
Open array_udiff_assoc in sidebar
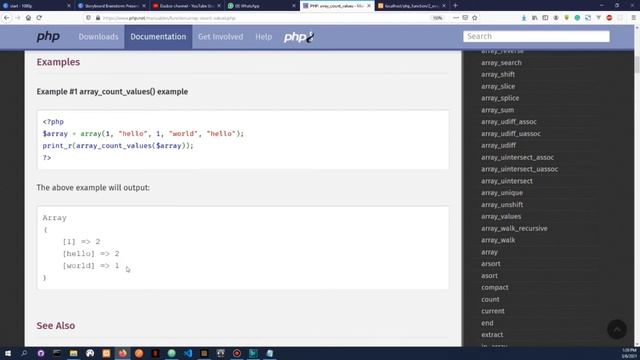tap(509, 122)
